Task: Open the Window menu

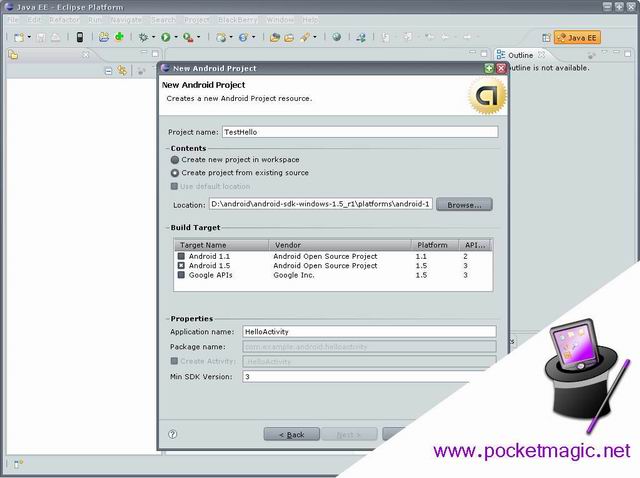Action: [x=280, y=19]
